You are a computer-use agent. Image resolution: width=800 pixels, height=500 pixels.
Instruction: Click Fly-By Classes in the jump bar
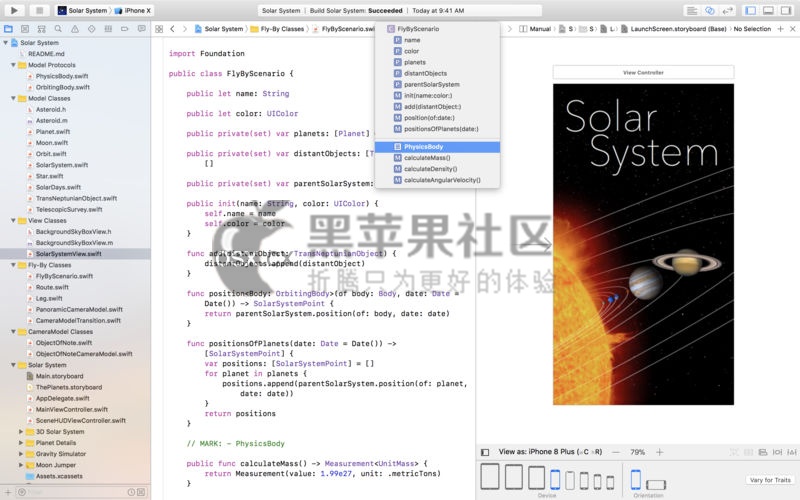coord(278,29)
